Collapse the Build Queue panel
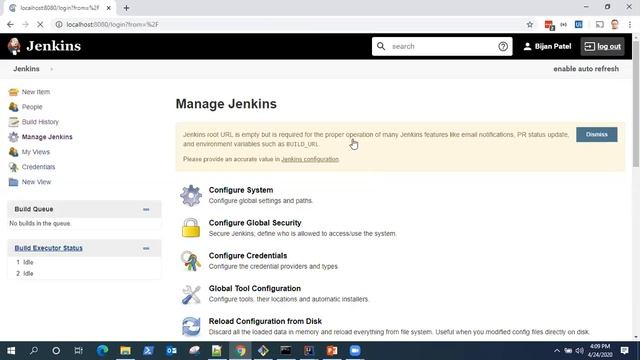The image size is (640, 360). coord(146,209)
